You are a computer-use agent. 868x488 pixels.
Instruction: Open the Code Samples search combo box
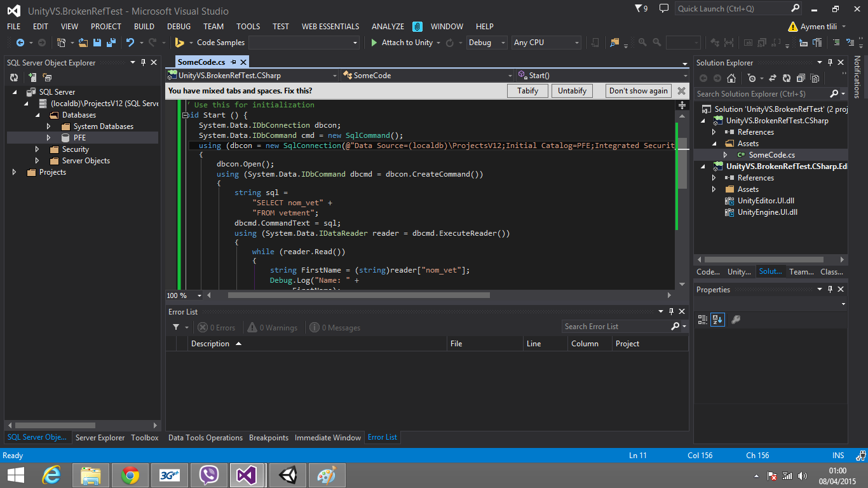click(x=304, y=43)
